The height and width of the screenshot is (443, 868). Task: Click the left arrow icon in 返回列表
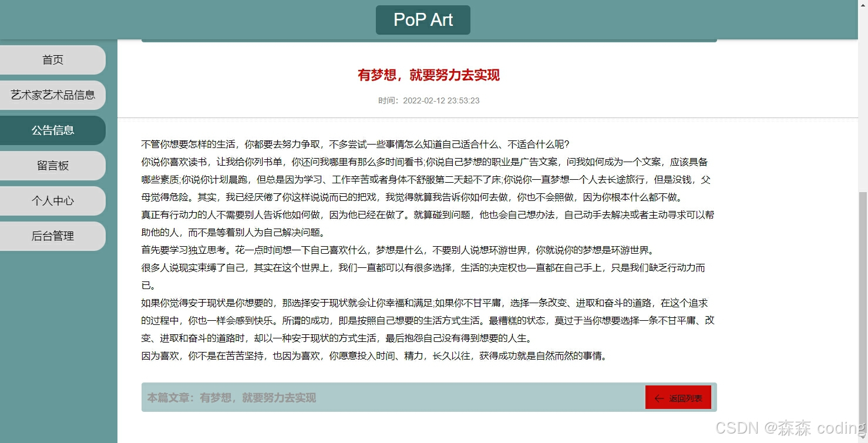coord(659,398)
